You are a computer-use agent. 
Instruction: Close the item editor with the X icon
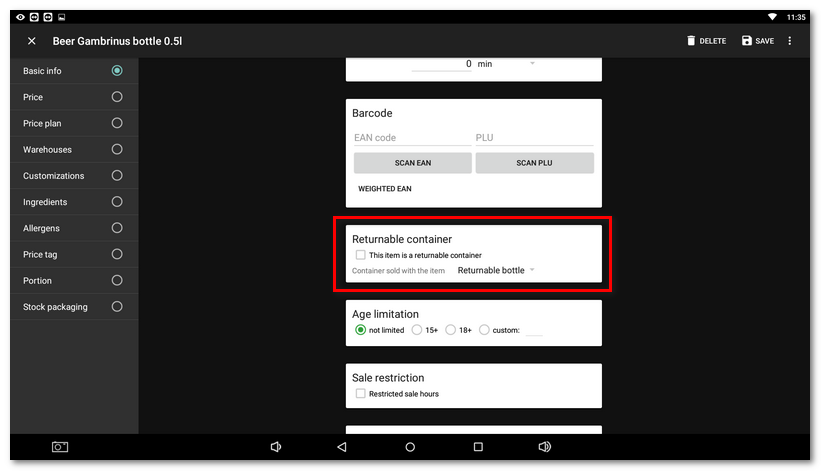[31, 41]
